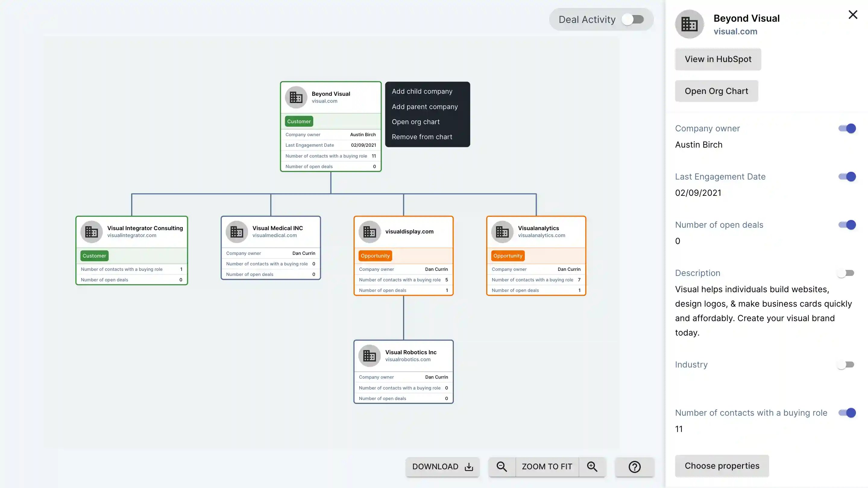The width and height of the screenshot is (868, 488).
Task: Click visualintegrator.com domain text
Action: [131, 235]
